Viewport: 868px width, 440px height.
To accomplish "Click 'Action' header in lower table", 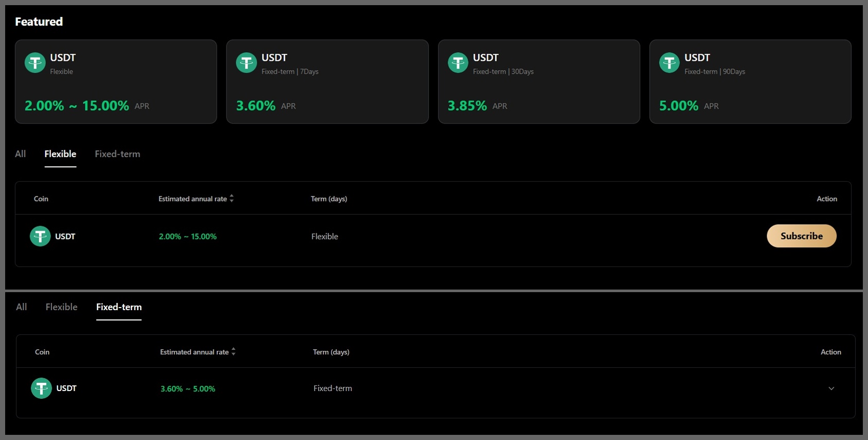I will coord(831,352).
